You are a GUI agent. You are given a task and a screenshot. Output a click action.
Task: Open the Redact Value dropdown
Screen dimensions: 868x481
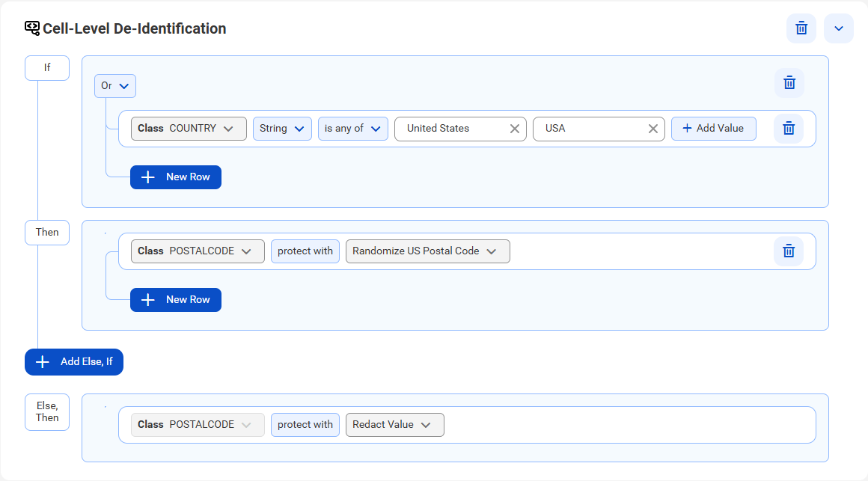coord(394,425)
